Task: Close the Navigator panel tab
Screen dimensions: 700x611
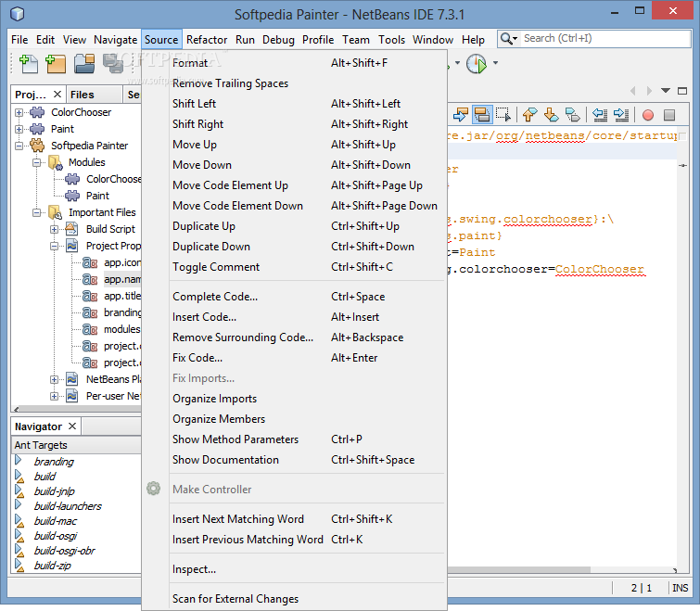Action: click(x=72, y=426)
